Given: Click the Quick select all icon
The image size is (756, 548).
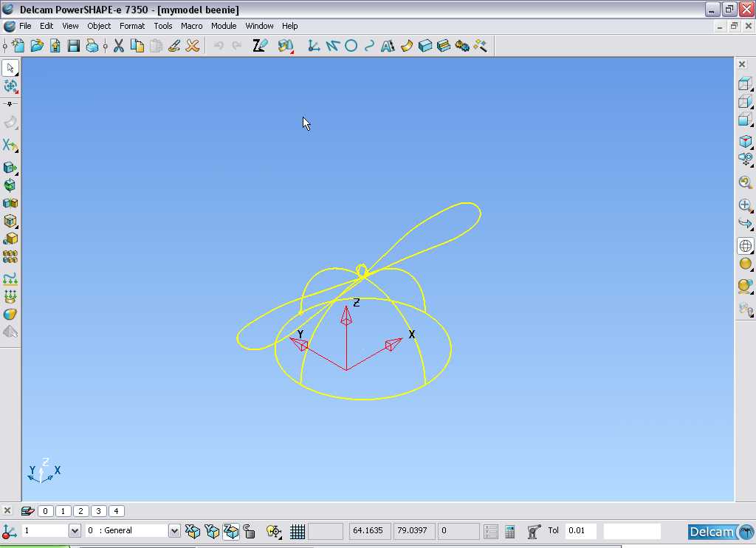Looking at the screenshot, I should pos(10,86).
